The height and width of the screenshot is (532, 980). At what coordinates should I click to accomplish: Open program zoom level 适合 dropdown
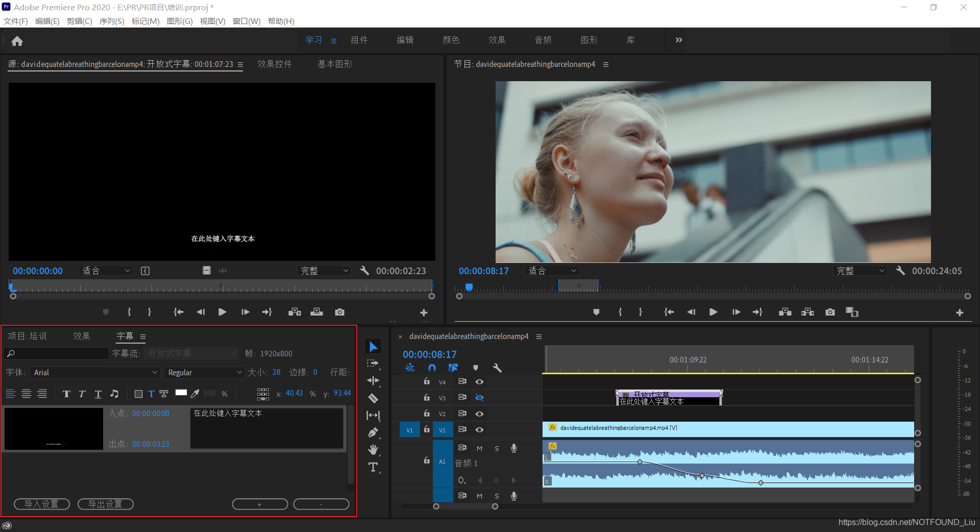click(552, 271)
